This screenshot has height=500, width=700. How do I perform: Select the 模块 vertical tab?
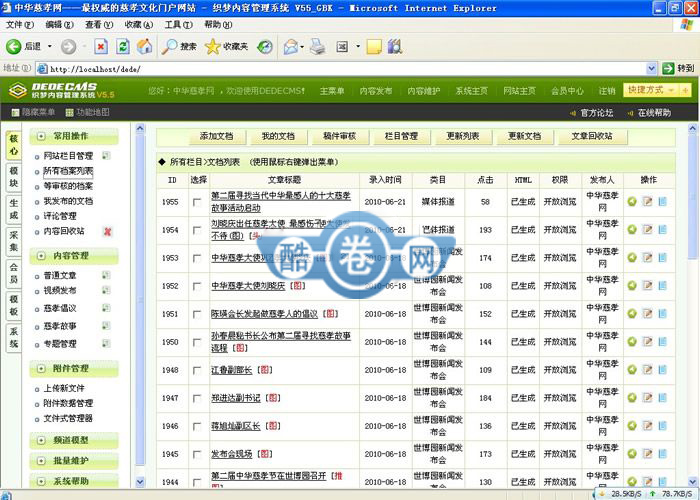pyautogui.click(x=14, y=177)
